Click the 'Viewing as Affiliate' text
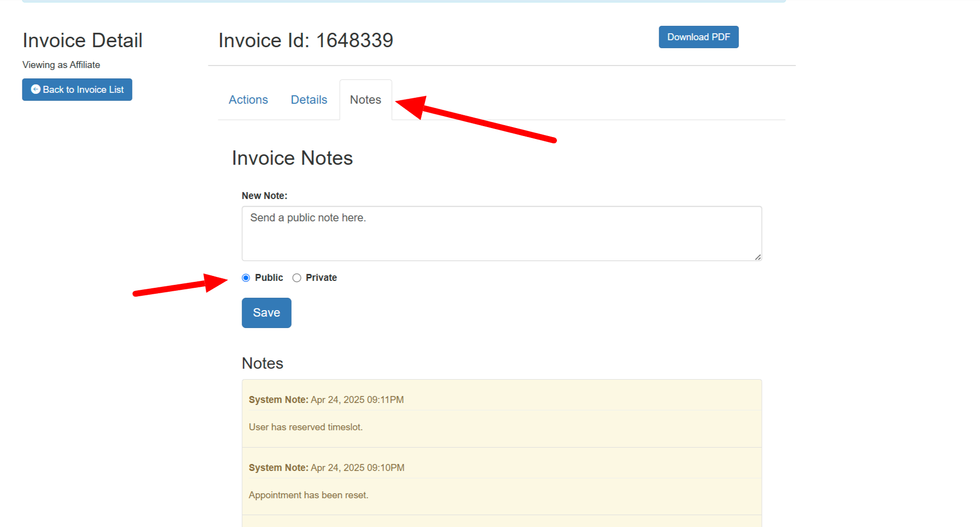This screenshot has height=527, width=980. pos(61,65)
